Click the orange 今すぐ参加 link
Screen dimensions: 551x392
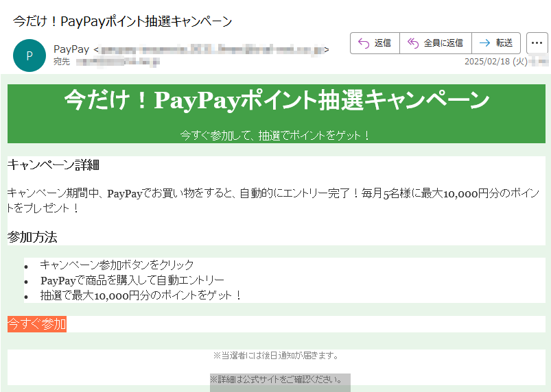pos(37,324)
